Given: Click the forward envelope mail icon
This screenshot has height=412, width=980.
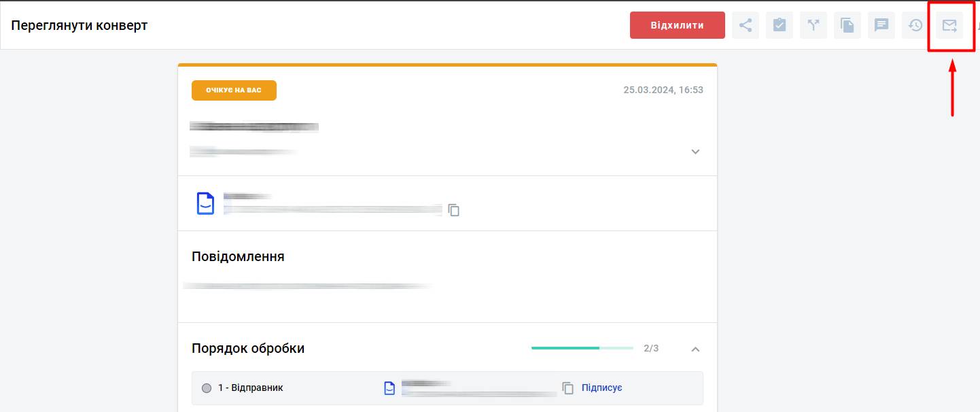Looking at the screenshot, I should [949, 26].
